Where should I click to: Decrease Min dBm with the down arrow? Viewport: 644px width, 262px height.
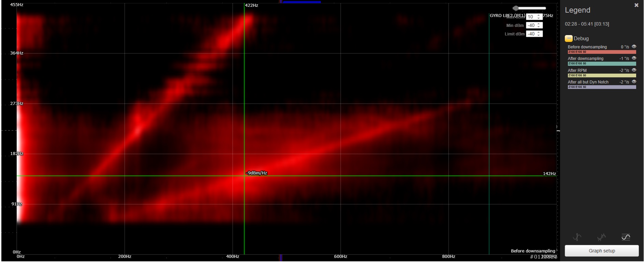[539, 27]
